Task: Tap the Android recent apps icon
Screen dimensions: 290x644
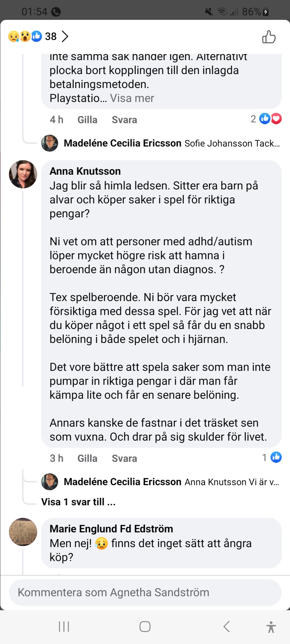Action: (64, 627)
